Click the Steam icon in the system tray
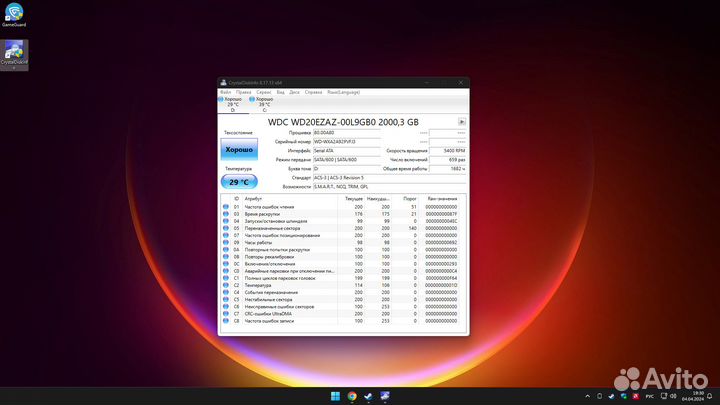 pos(611,396)
